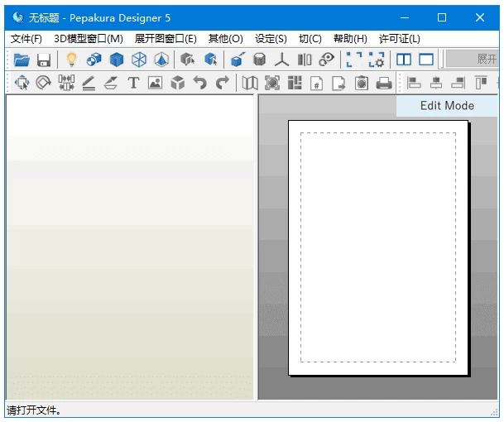Expand the 帮助(H) menu
Viewport: 504px width, 422px height.
350,39
